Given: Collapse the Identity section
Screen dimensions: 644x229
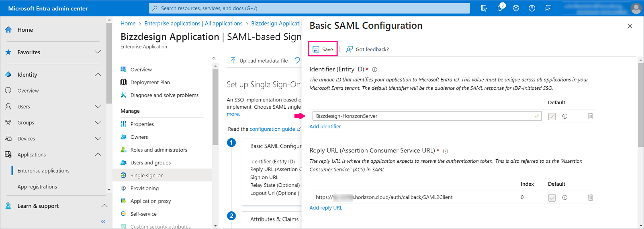Looking at the screenshot, I should point(98,75).
